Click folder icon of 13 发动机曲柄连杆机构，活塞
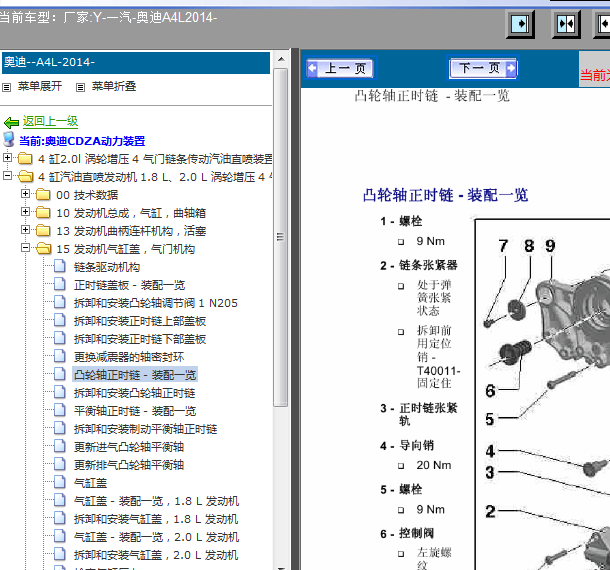Image resolution: width=610 pixels, height=570 pixels. point(43,230)
